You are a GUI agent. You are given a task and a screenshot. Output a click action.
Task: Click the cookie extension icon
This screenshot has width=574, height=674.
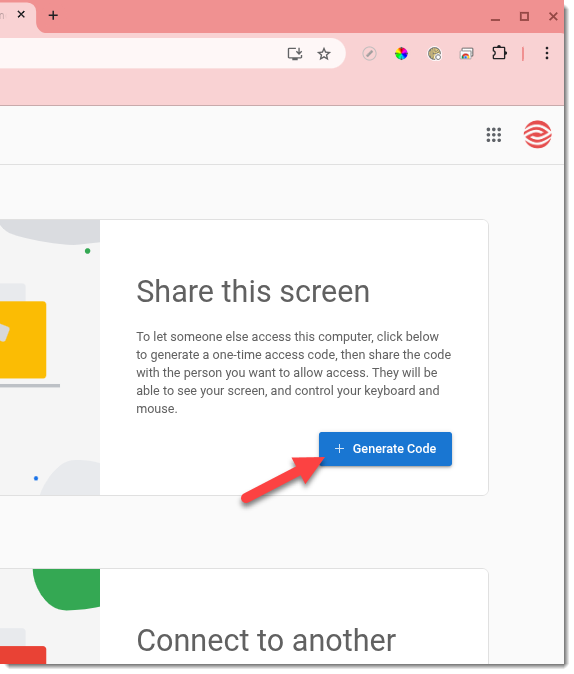[x=434, y=54]
